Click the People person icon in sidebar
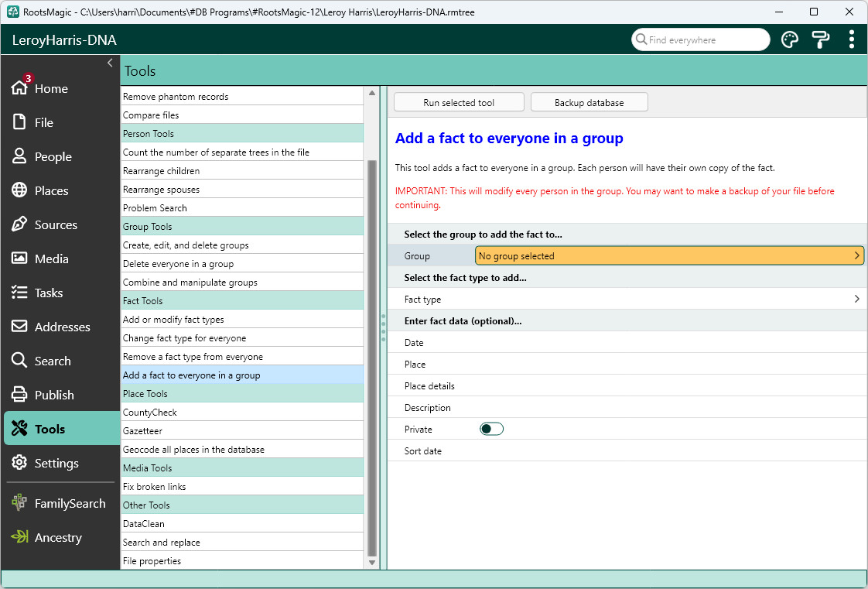This screenshot has width=868, height=589. (19, 156)
